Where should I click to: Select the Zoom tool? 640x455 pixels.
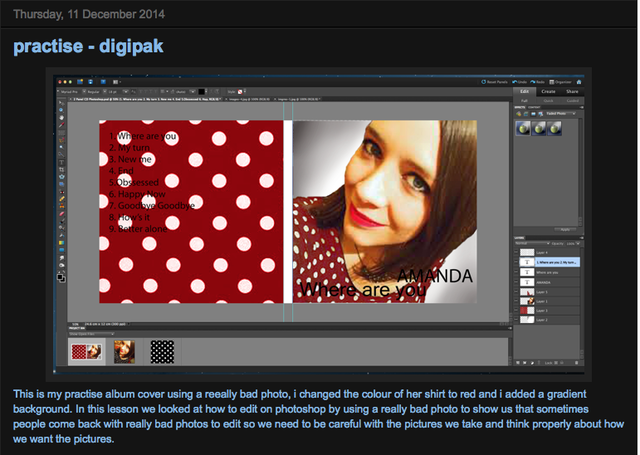[60, 110]
